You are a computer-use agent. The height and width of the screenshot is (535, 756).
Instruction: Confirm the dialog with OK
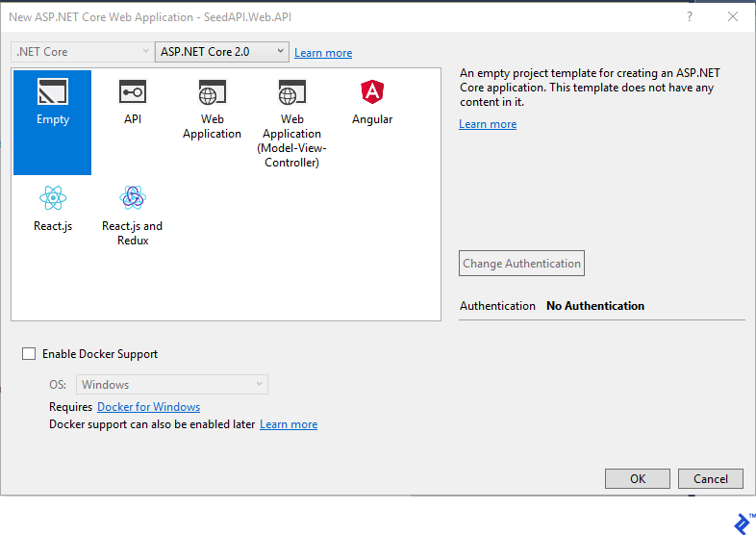coord(638,479)
